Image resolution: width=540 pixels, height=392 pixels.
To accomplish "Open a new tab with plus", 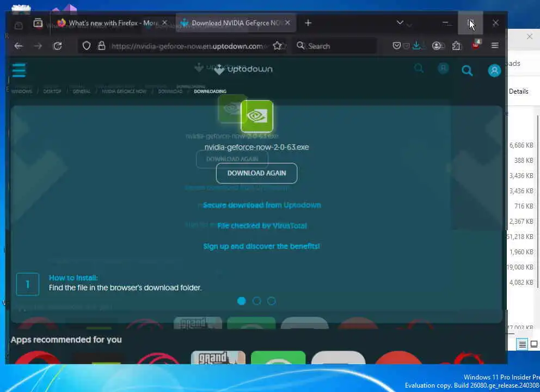I will point(308,23).
